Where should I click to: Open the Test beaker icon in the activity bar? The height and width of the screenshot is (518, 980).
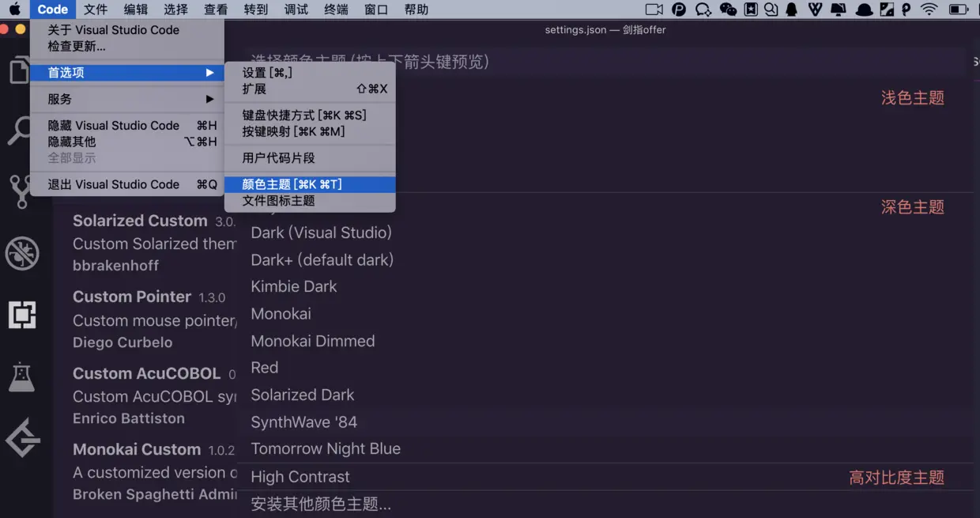point(22,376)
